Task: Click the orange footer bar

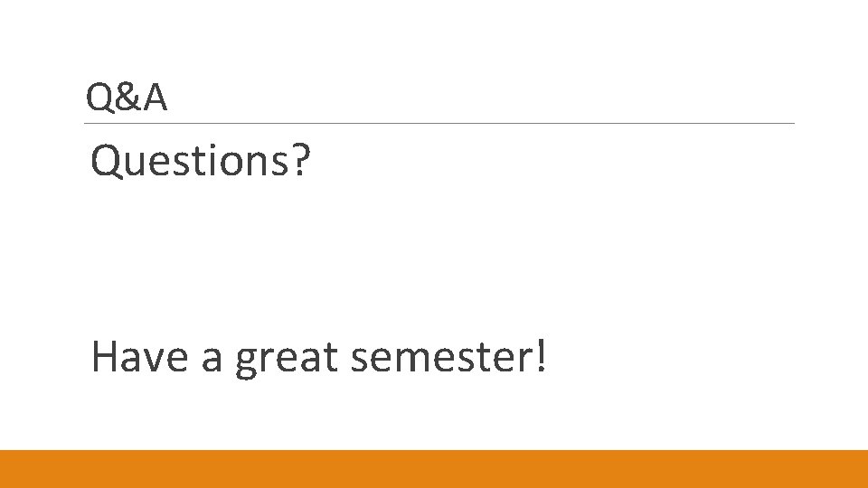Action: pyautogui.click(x=434, y=469)
